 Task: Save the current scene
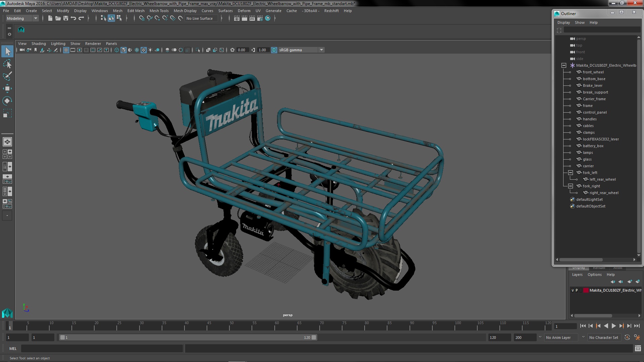(66, 18)
